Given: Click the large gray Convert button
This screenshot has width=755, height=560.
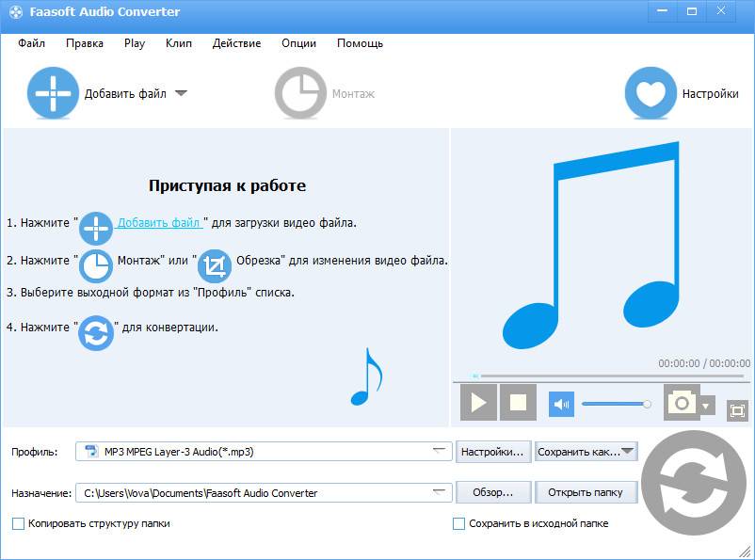Looking at the screenshot, I should (x=694, y=482).
